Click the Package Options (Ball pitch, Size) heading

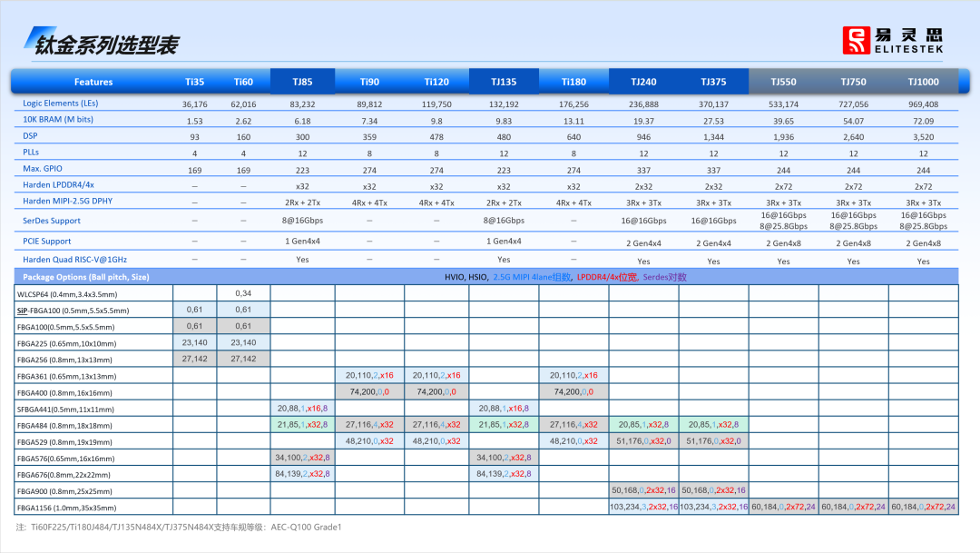(x=85, y=277)
